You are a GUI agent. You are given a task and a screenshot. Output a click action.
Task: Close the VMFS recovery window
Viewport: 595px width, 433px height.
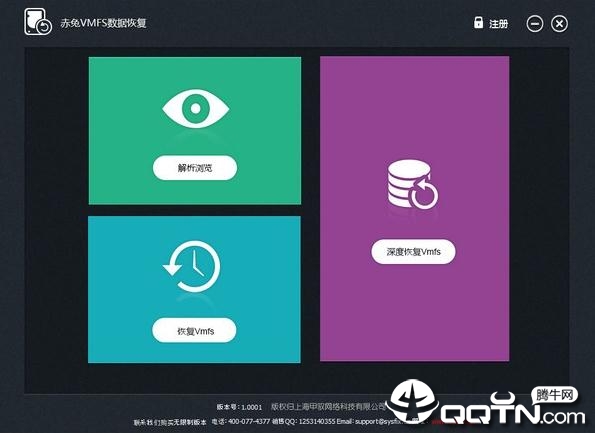[x=559, y=24]
